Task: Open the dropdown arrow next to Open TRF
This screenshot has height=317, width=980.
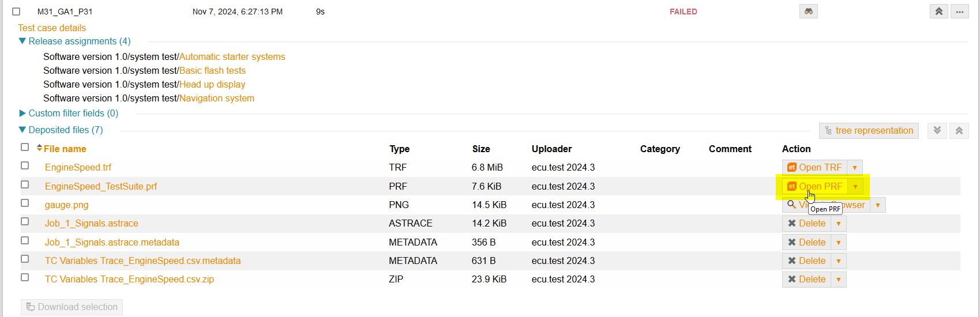Action: 855,168
